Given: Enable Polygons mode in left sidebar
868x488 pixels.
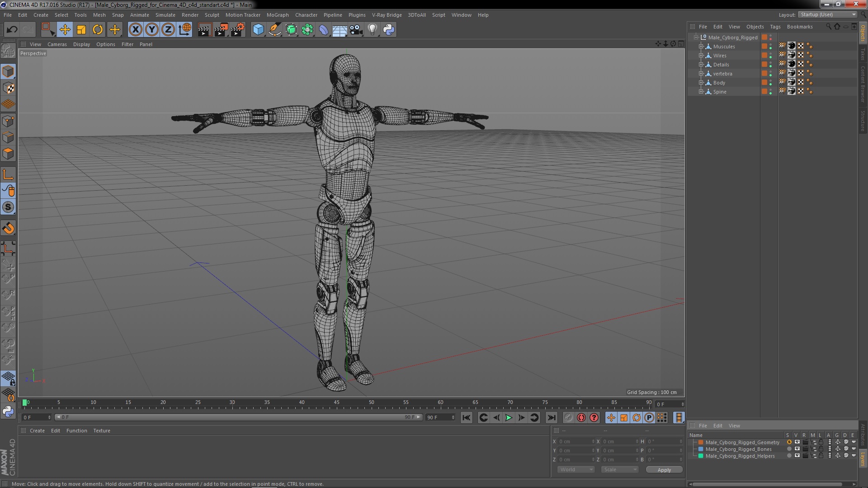Looking at the screenshot, I should pos(8,154).
